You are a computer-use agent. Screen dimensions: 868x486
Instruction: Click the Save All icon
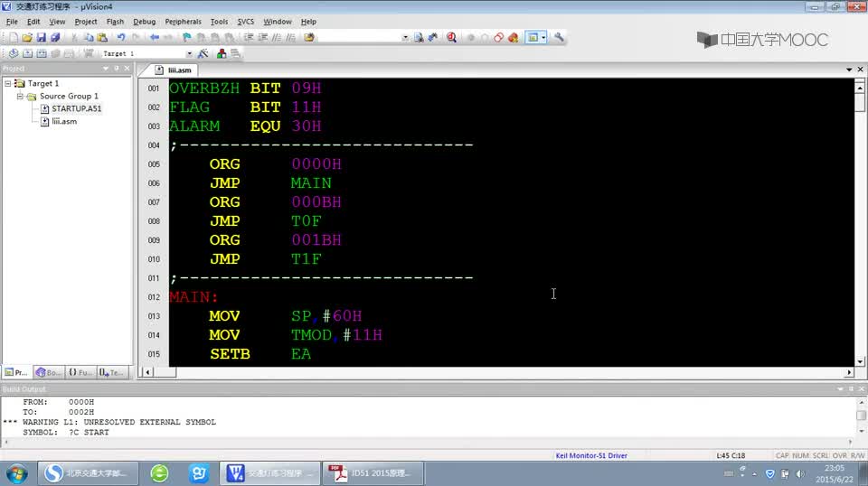pos(55,38)
